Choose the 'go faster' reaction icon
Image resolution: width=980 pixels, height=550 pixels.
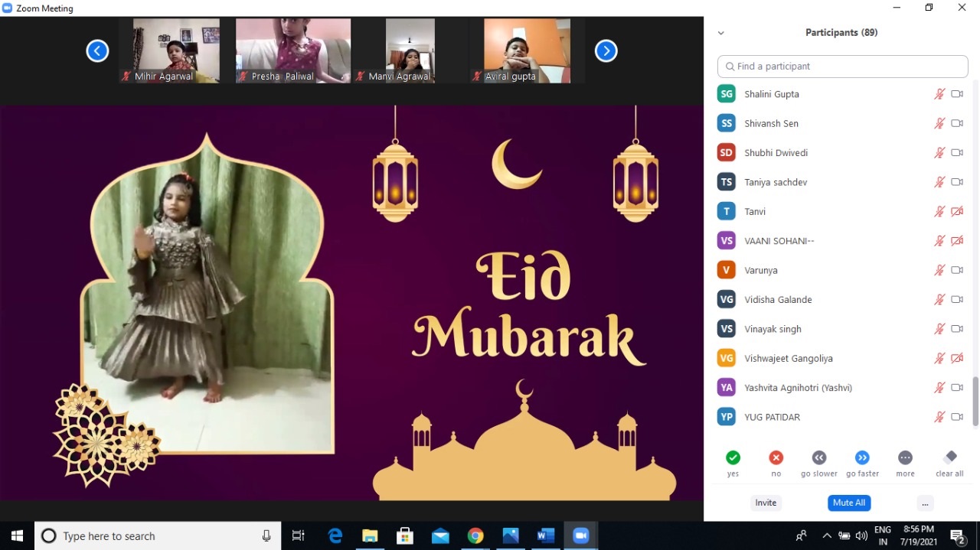point(862,457)
